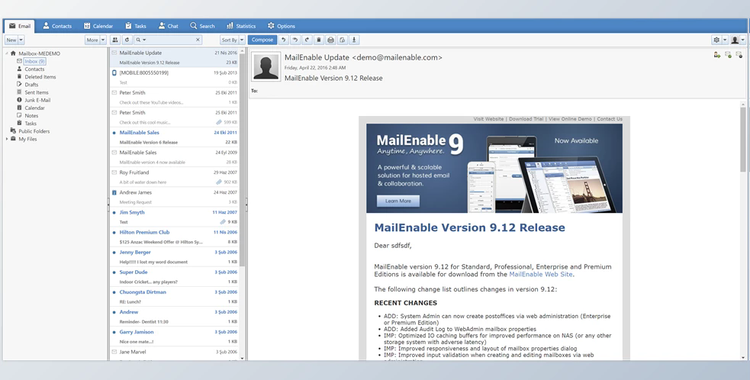Collapse the Mailbox-MEDEMO tree node

click(7, 53)
